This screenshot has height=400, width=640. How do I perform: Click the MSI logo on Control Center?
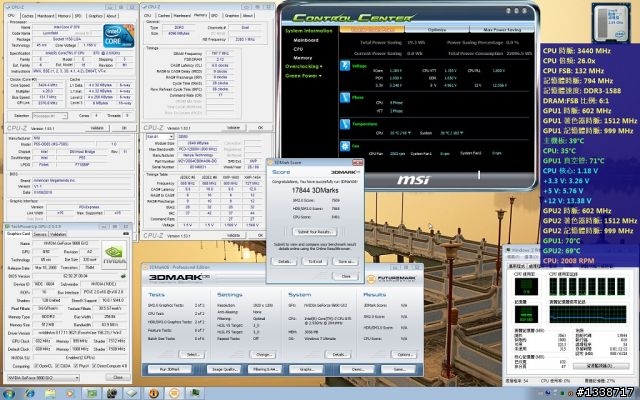coord(413,180)
